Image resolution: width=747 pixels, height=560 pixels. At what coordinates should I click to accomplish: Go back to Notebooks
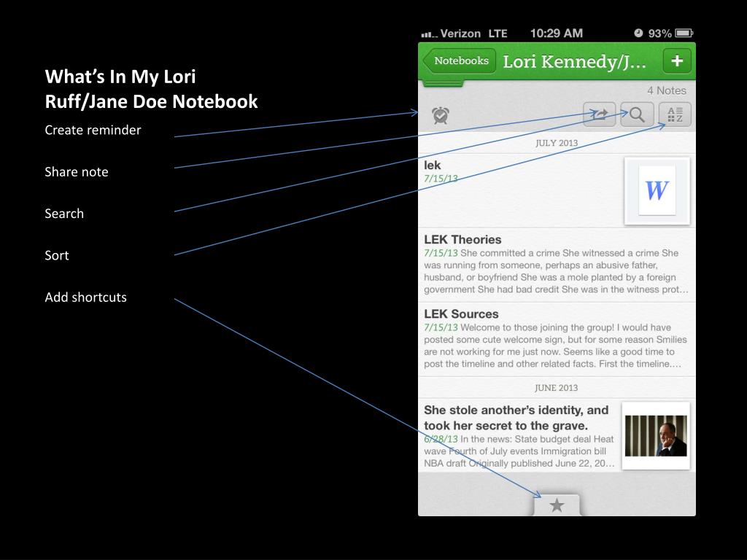click(x=459, y=61)
